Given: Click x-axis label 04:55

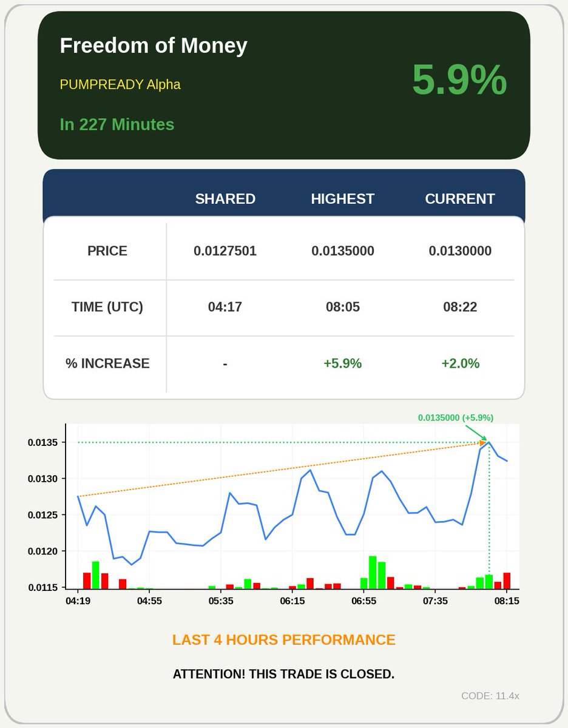Looking at the screenshot, I should click(x=149, y=601).
